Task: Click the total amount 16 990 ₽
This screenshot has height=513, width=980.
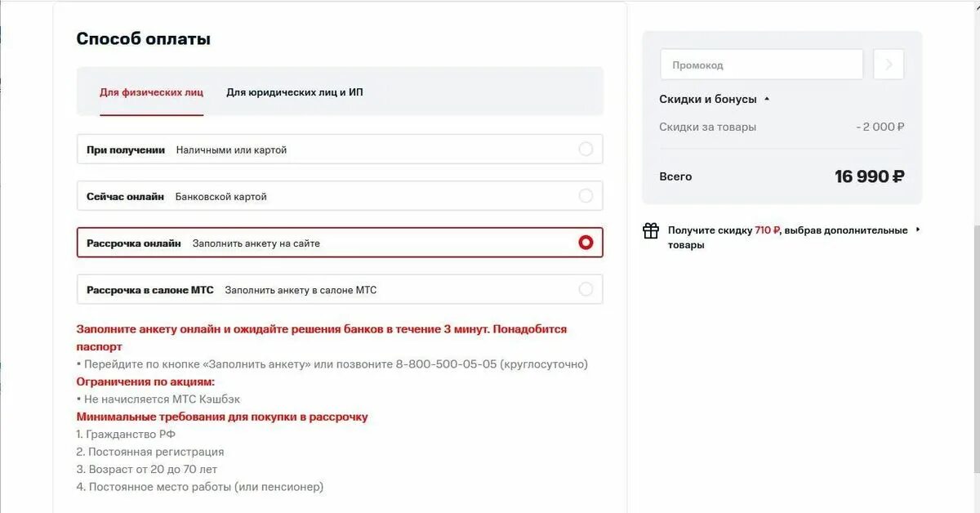Action: [x=869, y=176]
